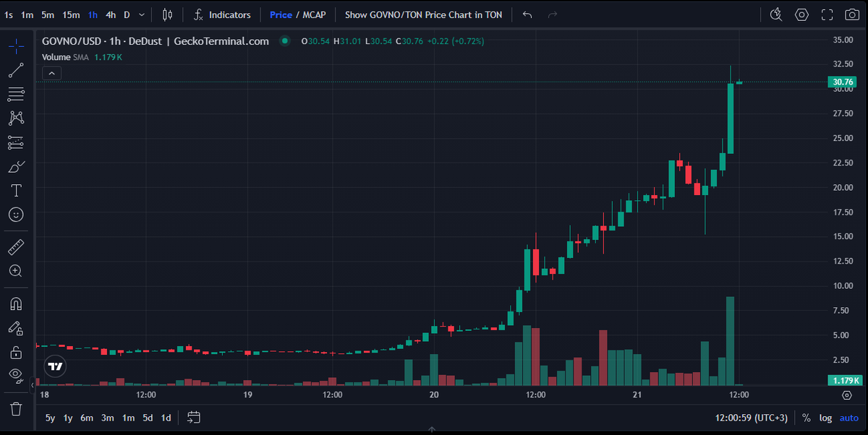
Task: Select the text annotation tool
Action: tap(16, 191)
